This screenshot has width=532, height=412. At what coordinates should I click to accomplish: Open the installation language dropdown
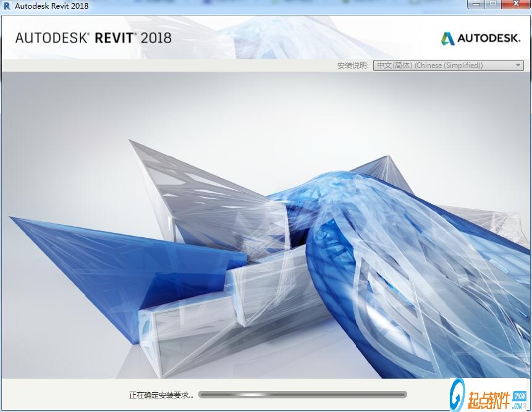(448, 65)
